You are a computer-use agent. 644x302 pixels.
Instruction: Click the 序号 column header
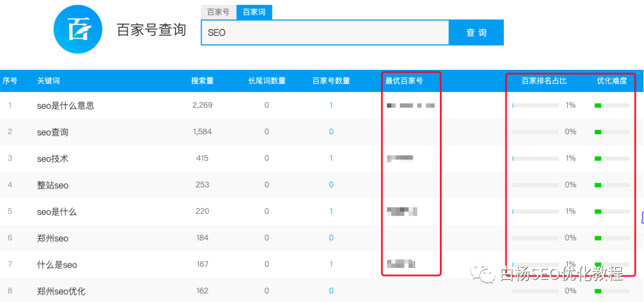10,81
